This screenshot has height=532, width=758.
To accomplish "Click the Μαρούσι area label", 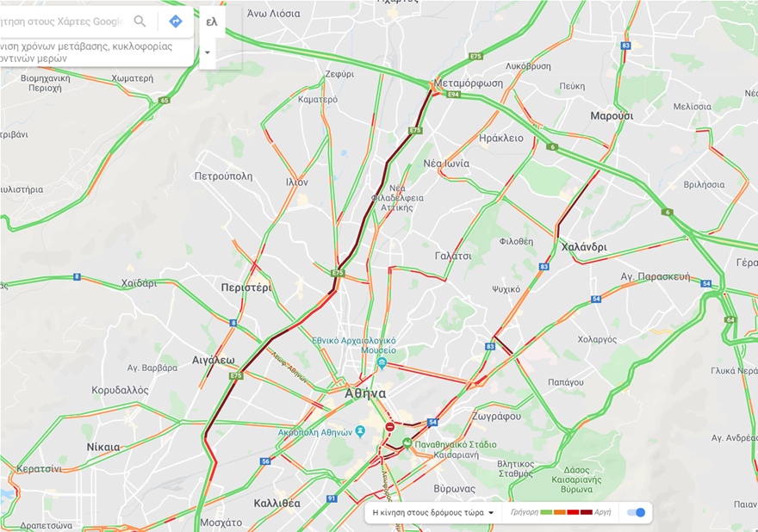I will tap(612, 116).
